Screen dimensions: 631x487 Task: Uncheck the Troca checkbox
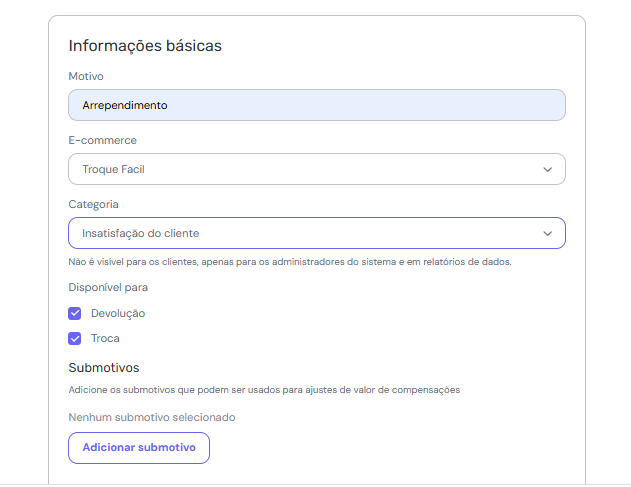click(x=75, y=338)
